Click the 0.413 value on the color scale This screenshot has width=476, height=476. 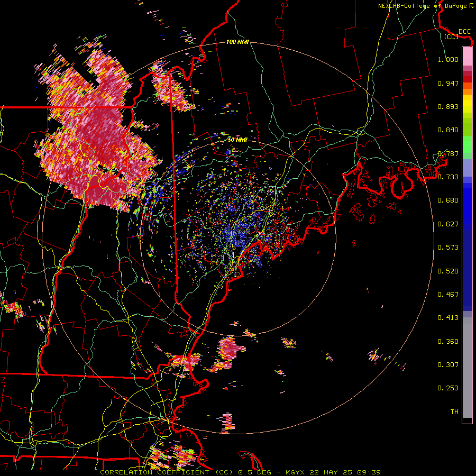[x=448, y=318]
